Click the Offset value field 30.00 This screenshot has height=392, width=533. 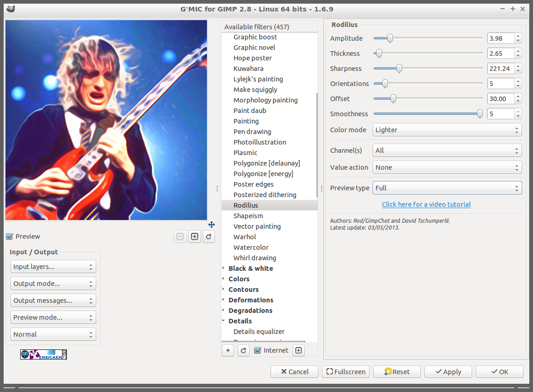(x=501, y=99)
